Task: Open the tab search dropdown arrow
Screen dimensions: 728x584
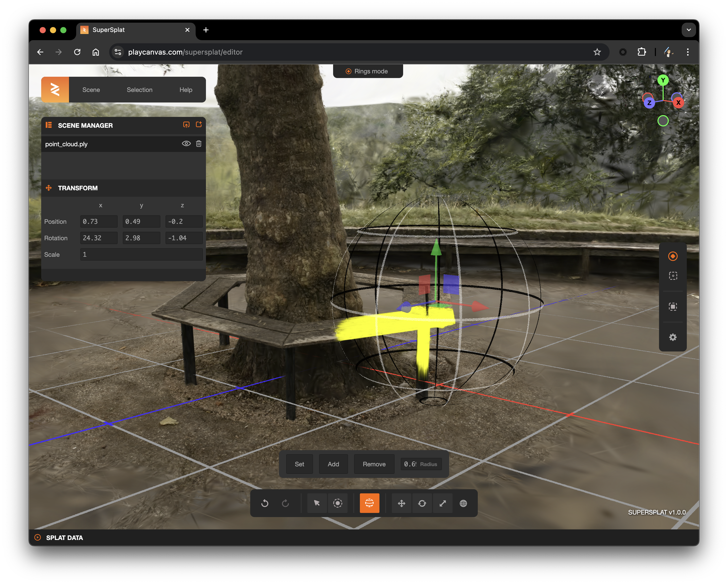Action: coord(689,30)
